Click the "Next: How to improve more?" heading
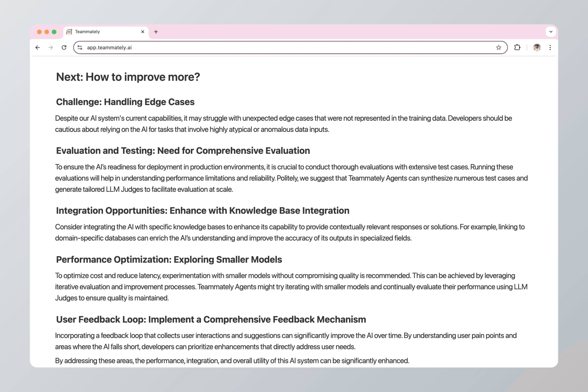588x392 pixels. tap(128, 77)
